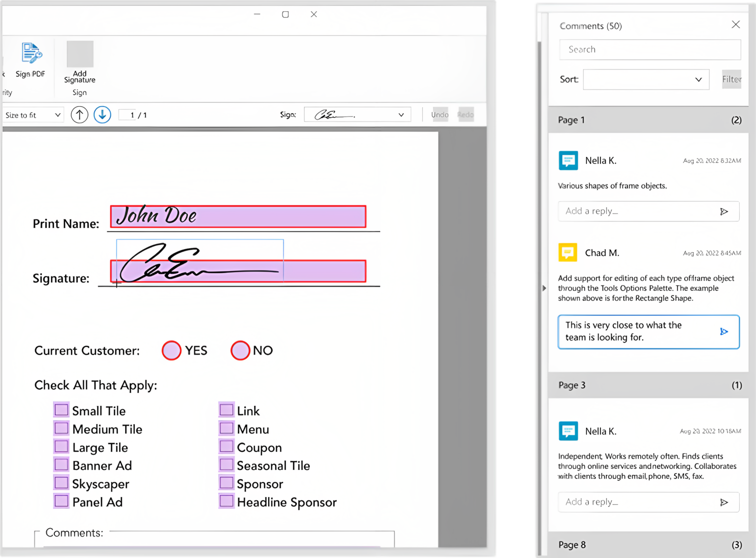Close the Comments panel

(x=736, y=24)
